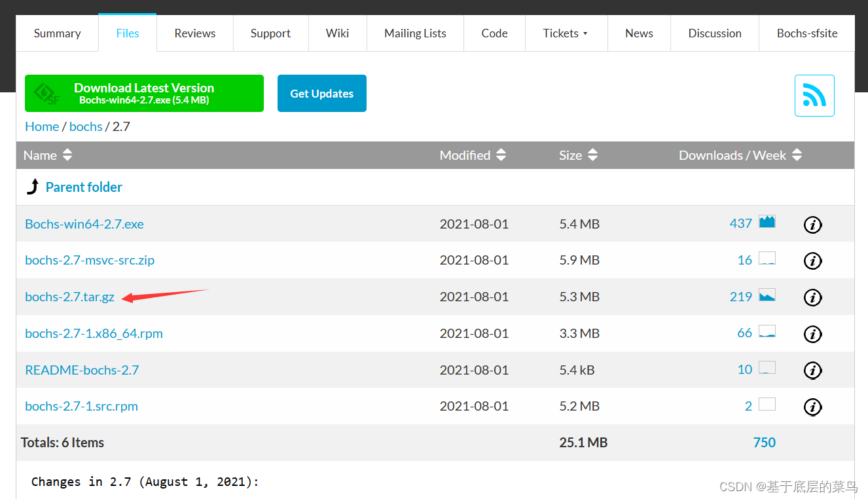Click the 5.4 kB size cell
This screenshot has height=499, width=868.
[x=577, y=370]
